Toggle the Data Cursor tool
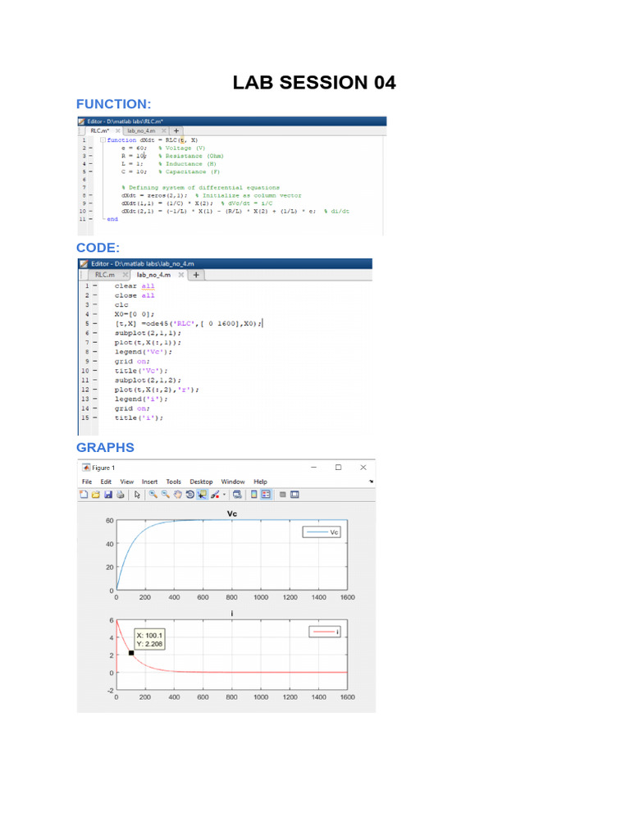Viewport: 630px width, 840px height. (x=203, y=495)
